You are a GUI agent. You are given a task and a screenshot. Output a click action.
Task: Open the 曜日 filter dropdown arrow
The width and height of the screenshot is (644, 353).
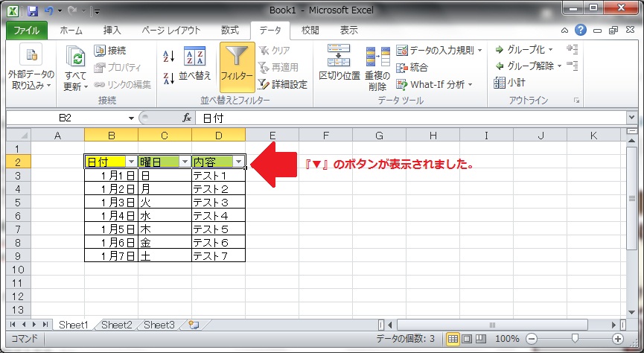185,162
